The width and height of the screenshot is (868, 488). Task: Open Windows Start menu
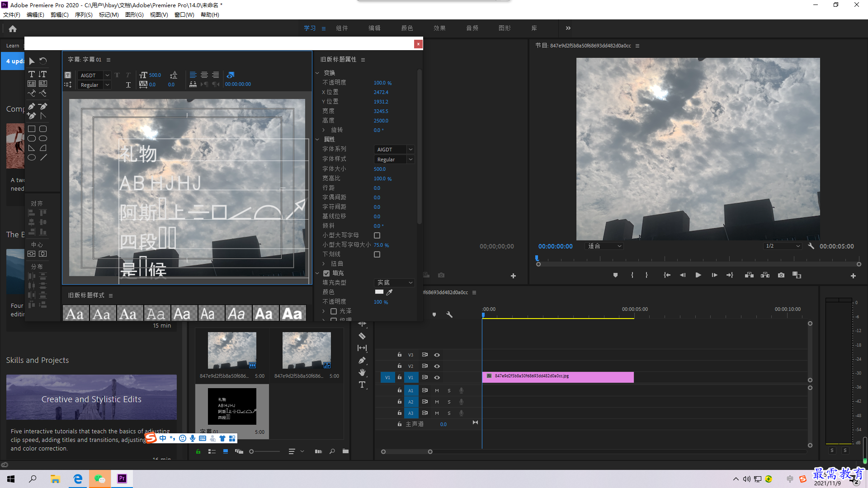pos(11,479)
